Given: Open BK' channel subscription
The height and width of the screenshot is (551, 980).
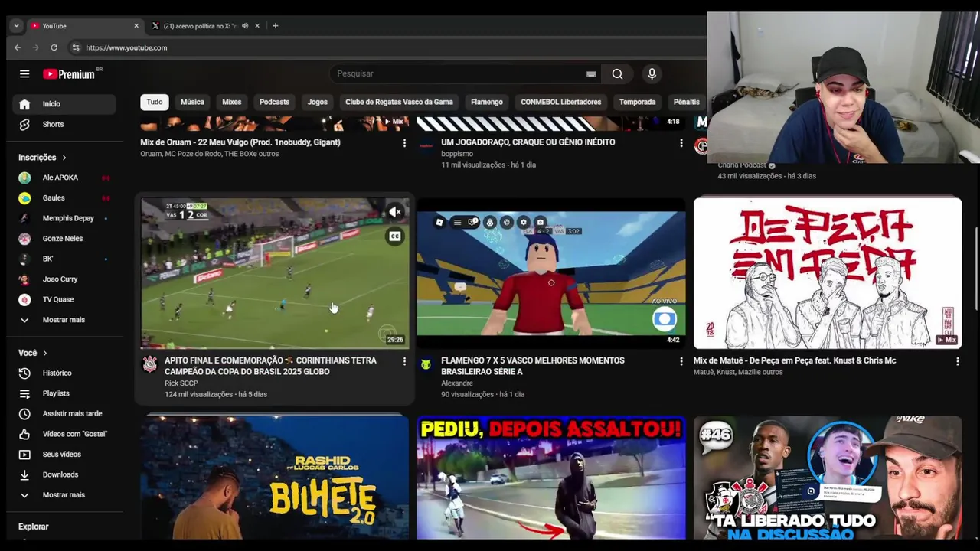Looking at the screenshot, I should 64,259.
